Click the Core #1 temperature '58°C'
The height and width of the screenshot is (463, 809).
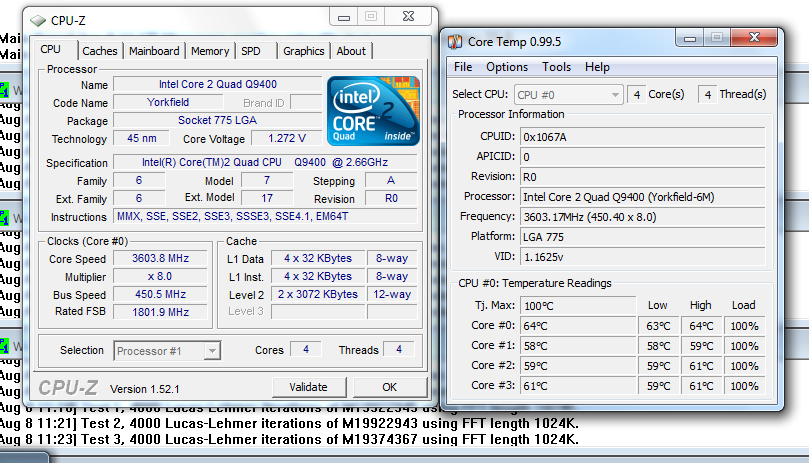pyautogui.click(x=578, y=346)
